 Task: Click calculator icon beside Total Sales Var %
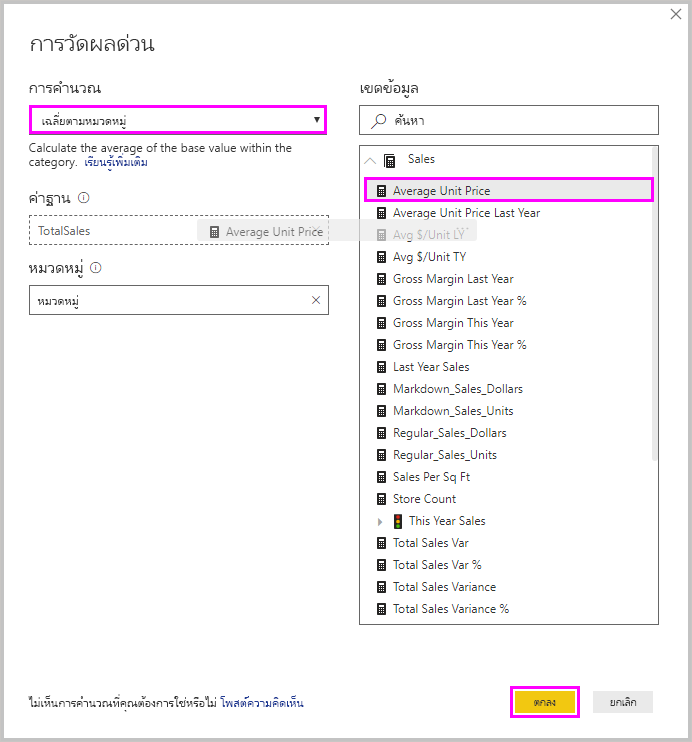pos(381,565)
